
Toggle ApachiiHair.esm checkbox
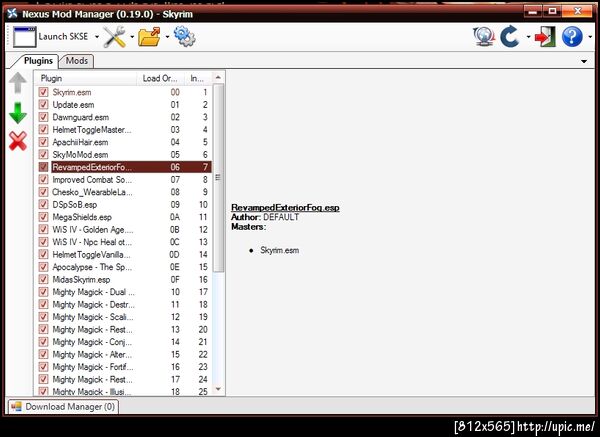click(43, 142)
